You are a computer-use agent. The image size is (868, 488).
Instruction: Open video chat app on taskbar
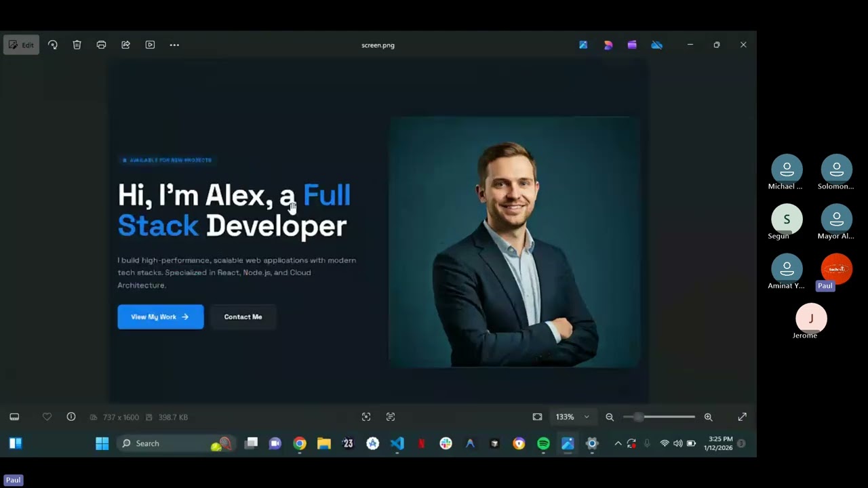275,443
